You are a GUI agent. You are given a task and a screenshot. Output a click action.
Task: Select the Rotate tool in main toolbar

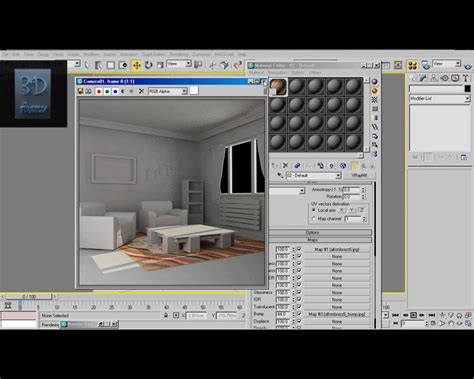pyautogui.click(x=148, y=65)
